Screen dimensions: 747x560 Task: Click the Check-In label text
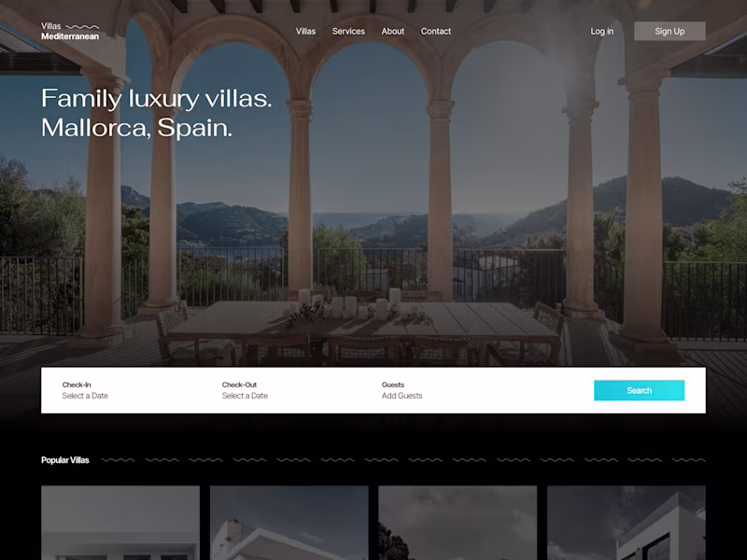pos(77,385)
